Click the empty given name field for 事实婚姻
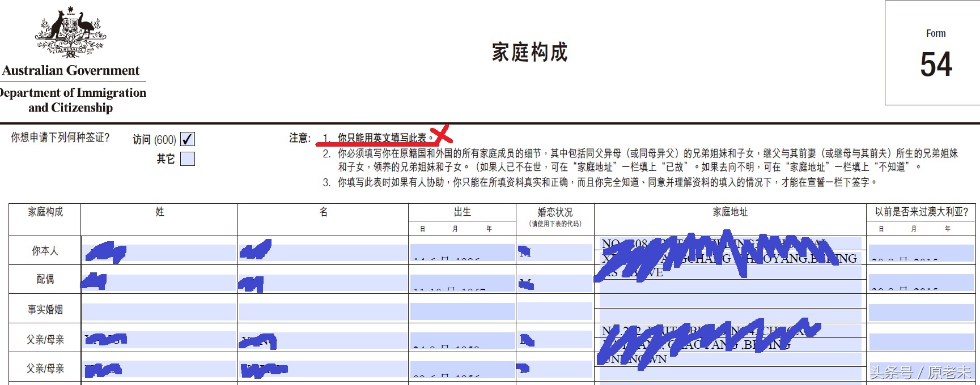This screenshot has width=980, height=385. coord(323,311)
